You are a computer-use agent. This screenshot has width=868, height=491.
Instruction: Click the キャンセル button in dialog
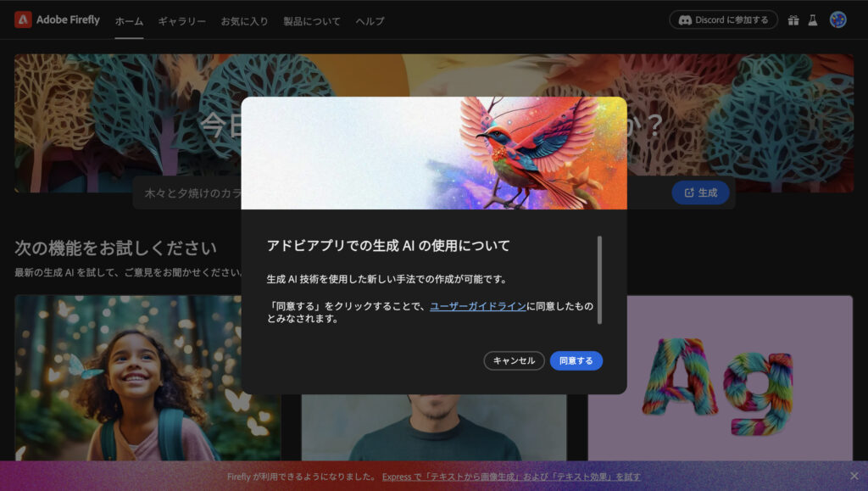click(x=514, y=361)
